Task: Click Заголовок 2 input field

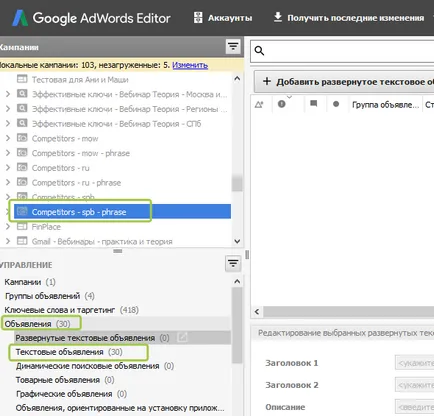Action: pos(414,385)
